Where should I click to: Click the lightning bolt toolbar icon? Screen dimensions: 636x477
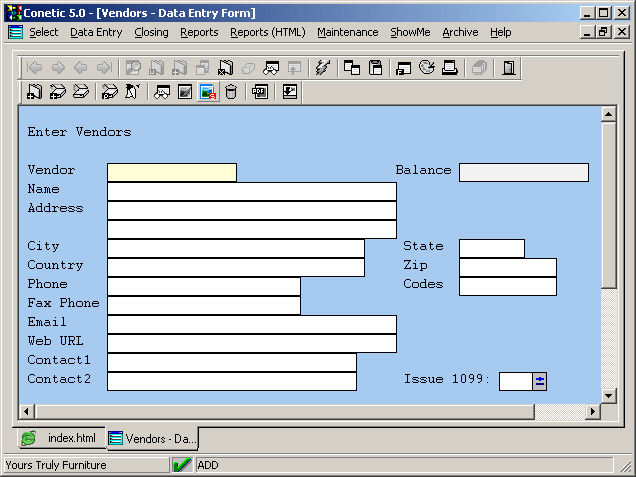321,68
